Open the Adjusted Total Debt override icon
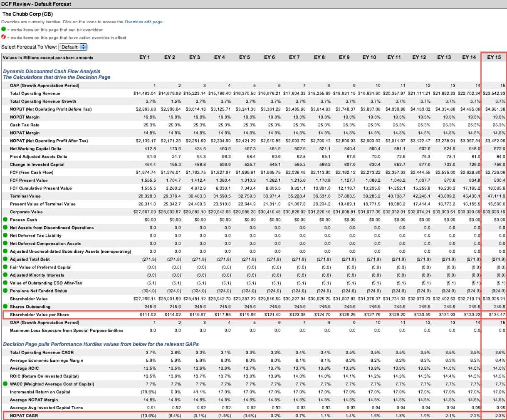The height and width of the screenshot is (420, 507). [5, 259]
